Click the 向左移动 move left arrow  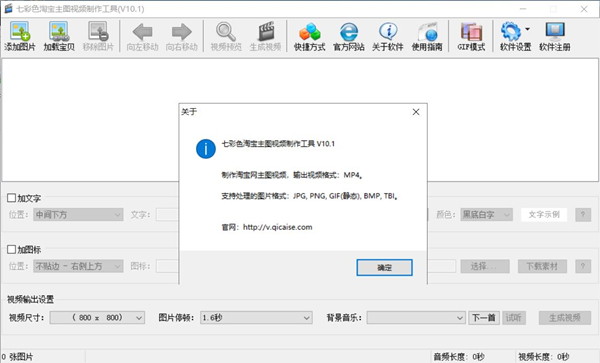point(142,36)
